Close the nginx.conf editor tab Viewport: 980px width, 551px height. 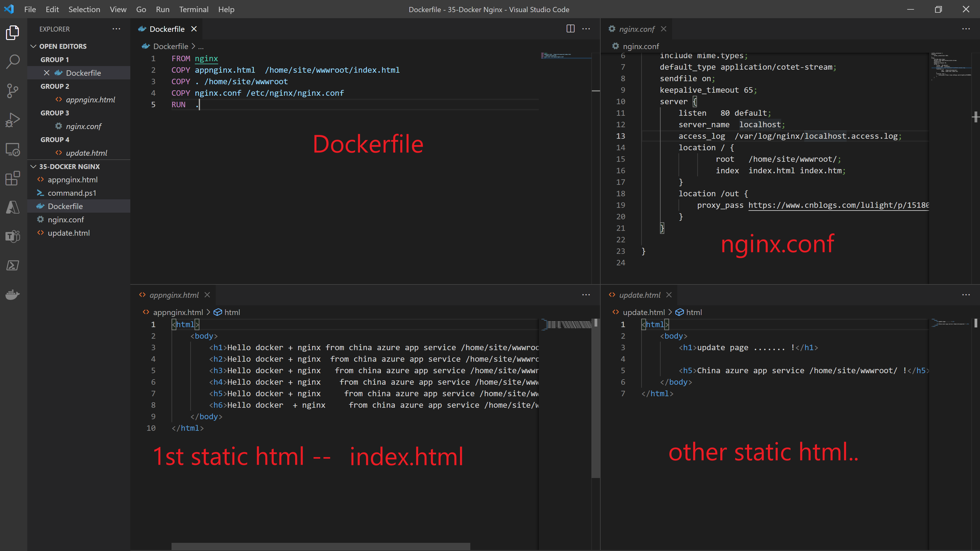pyautogui.click(x=663, y=29)
